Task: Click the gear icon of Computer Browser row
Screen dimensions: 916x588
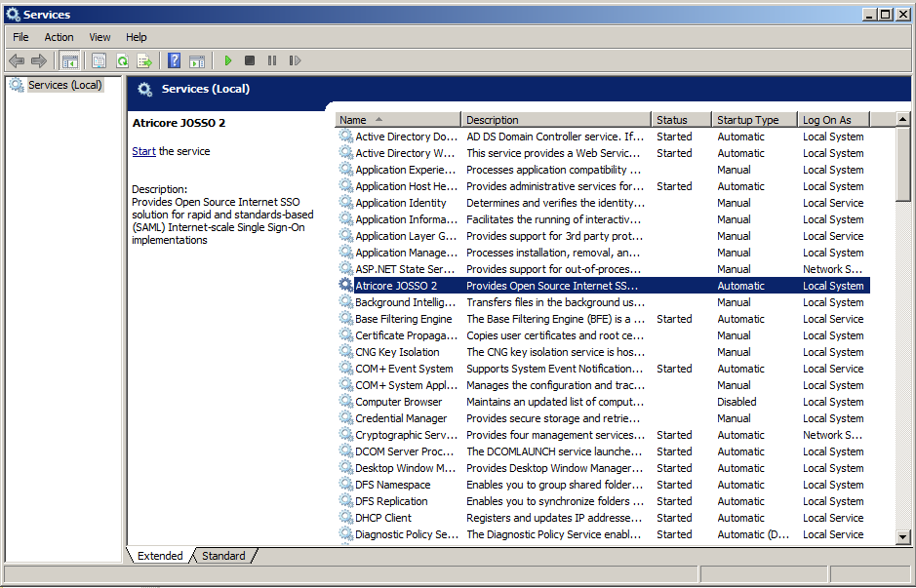Action: [346, 401]
